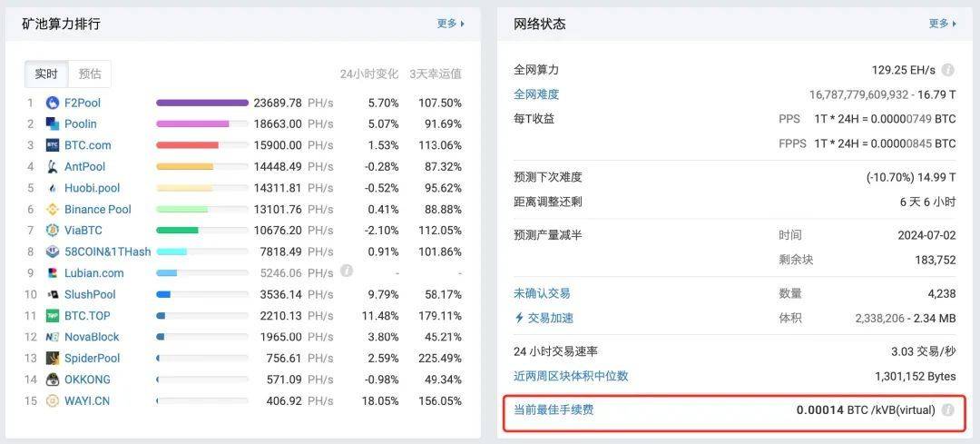The height and width of the screenshot is (444, 980).
Task: Click the Binance Pool logo icon
Action: (x=53, y=210)
